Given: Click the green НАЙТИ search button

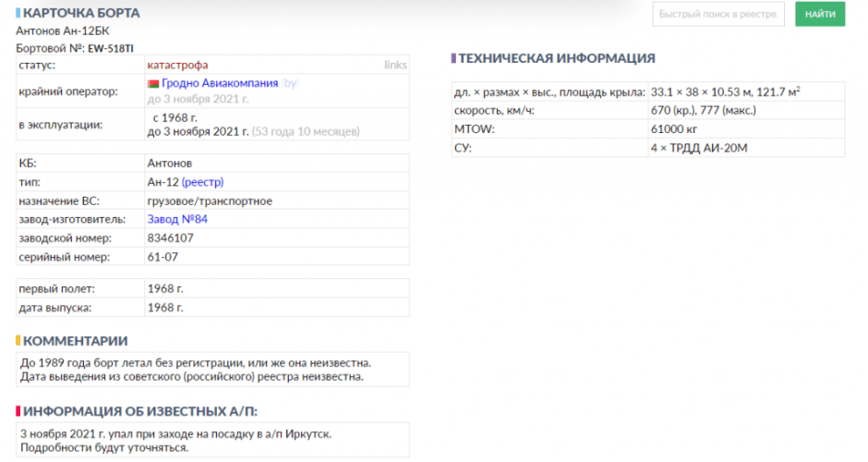Looking at the screenshot, I should pyautogui.click(x=820, y=14).
